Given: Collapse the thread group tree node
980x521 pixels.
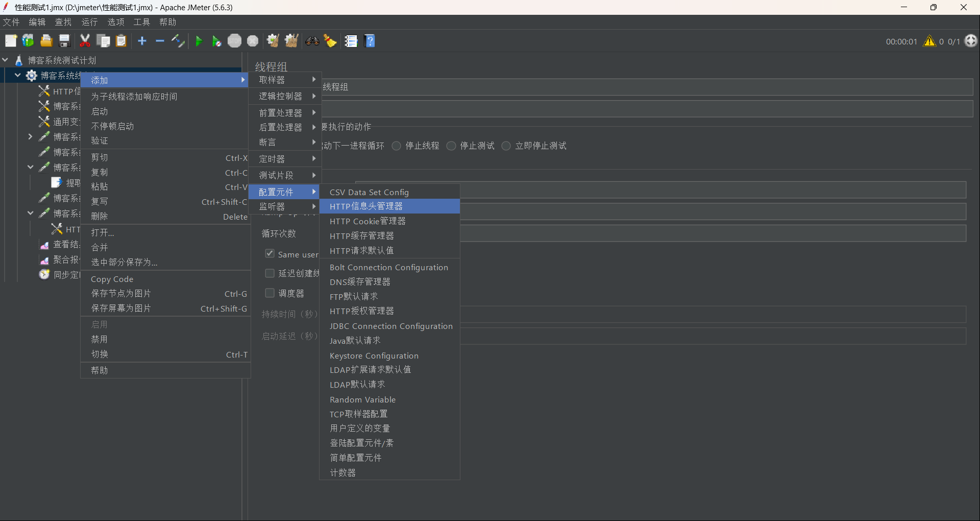Looking at the screenshot, I should 18,75.
